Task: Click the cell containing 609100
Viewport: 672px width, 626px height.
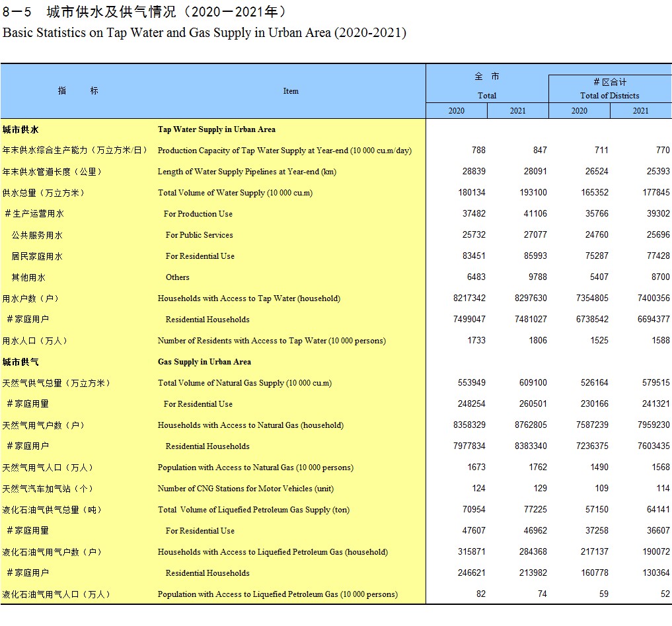Action: coord(533,383)
